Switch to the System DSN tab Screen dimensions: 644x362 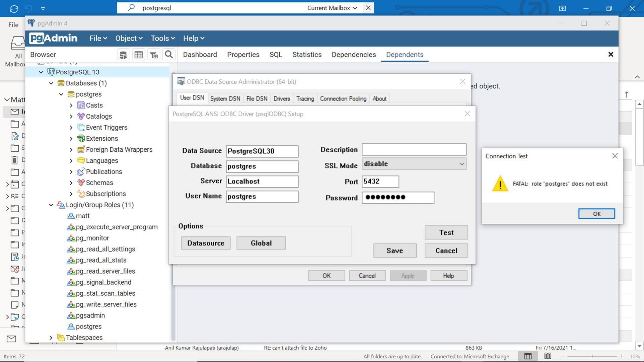point(225,98)
